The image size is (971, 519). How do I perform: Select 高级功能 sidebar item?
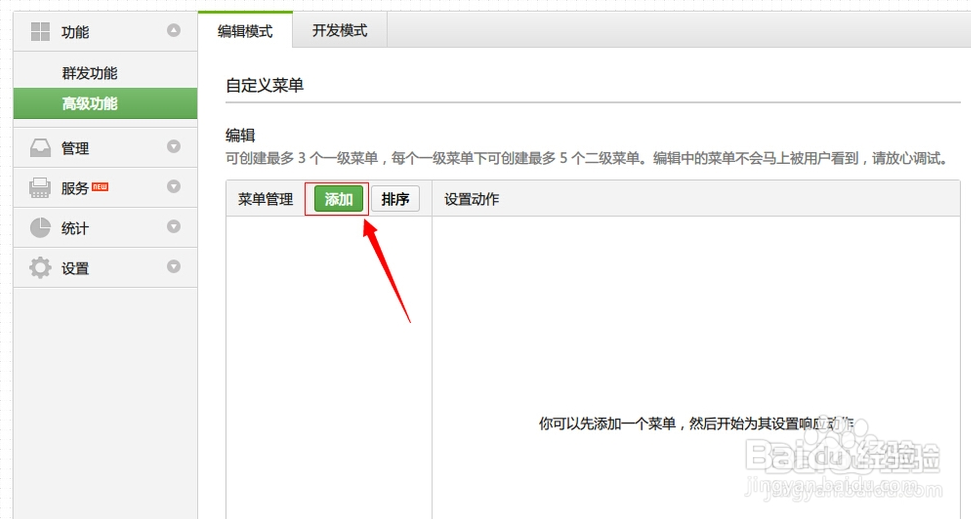click(105, 103)
